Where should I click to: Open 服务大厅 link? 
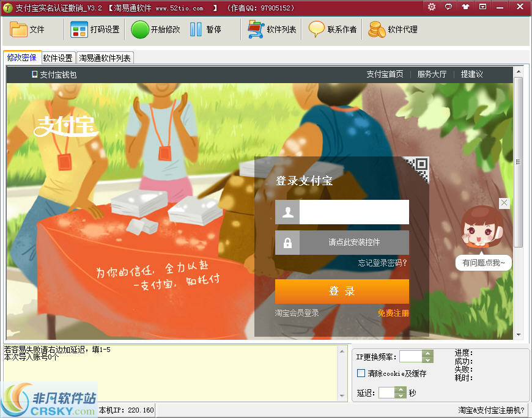[x=432, y=74]
